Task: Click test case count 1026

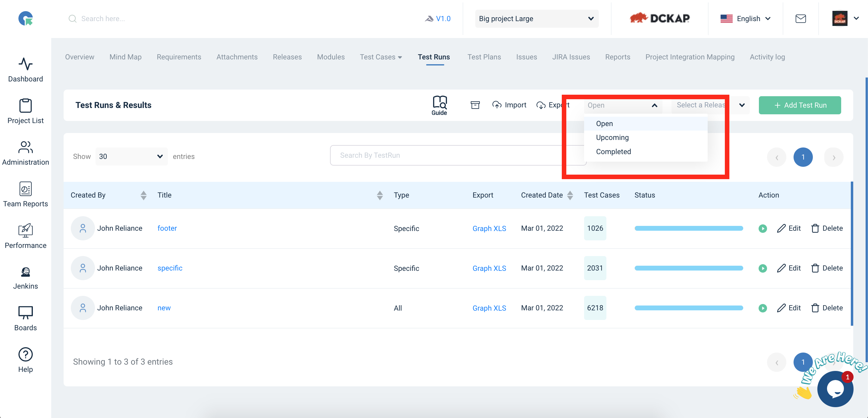Action: pos(595,228)
